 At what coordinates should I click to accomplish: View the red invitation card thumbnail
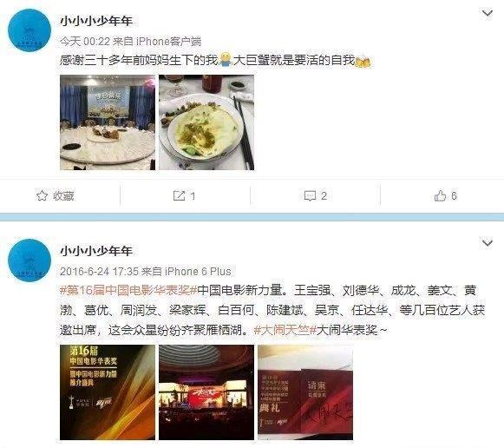tap(305, 392)
